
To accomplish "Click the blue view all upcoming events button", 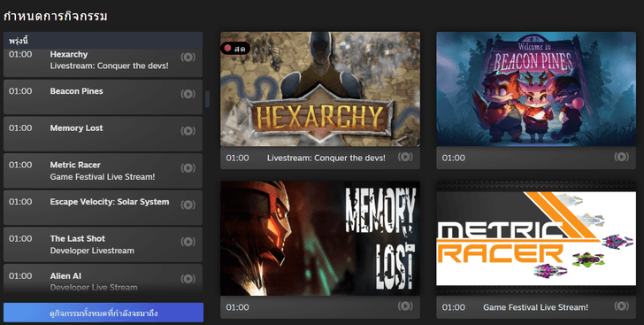I will 103,313.
